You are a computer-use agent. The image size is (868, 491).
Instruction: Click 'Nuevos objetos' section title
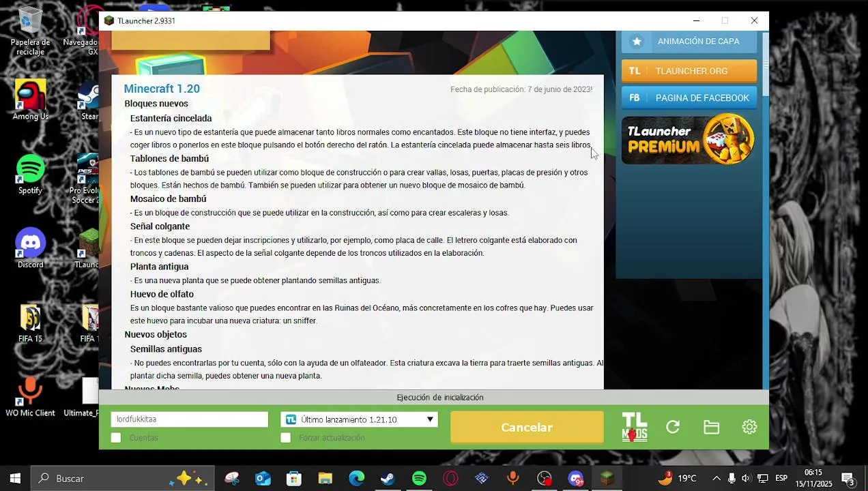pyautogui.click(x=156, y=334)
